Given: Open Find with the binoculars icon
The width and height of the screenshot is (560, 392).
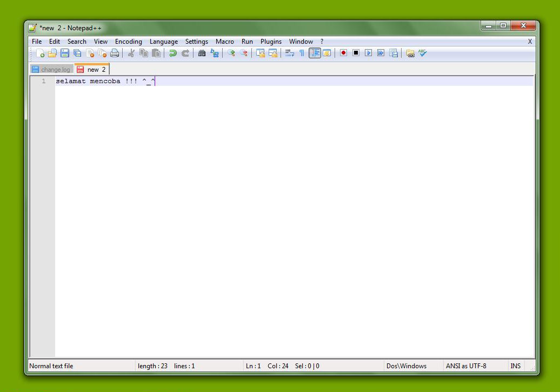Looking at the screenshot, I should (x=202, y=53).
